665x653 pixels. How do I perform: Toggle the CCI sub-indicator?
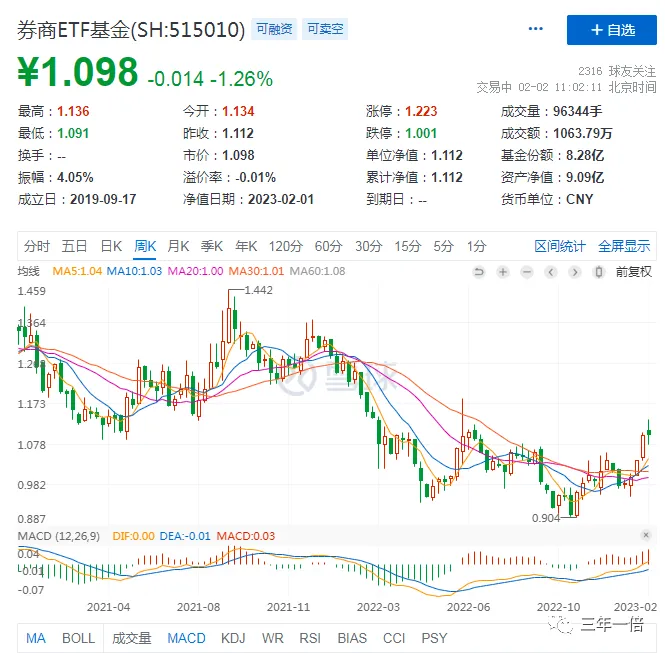[394, 638]
